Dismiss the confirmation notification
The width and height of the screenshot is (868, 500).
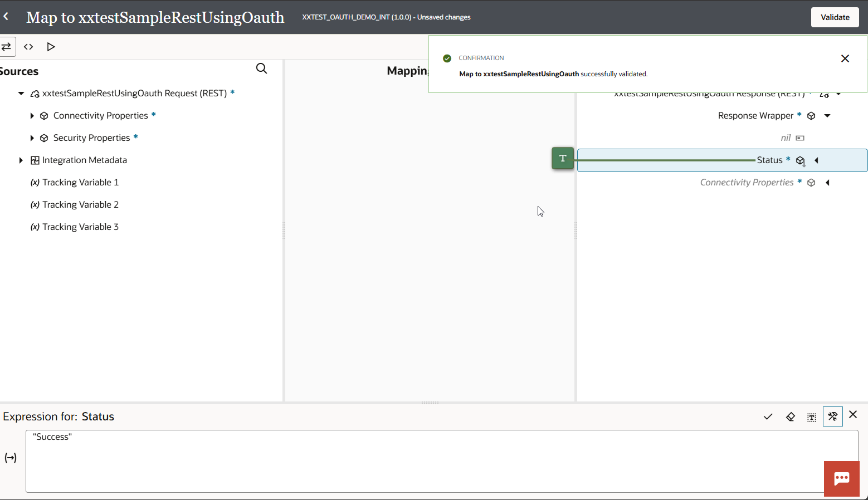845,58
